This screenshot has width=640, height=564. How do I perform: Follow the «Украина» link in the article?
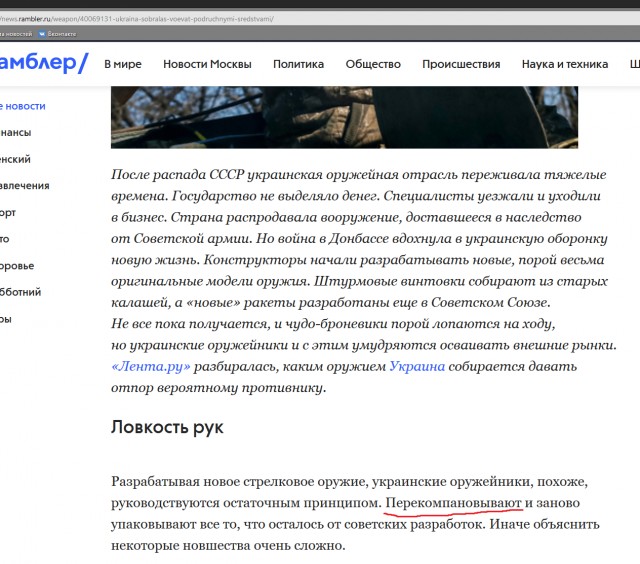417,366
